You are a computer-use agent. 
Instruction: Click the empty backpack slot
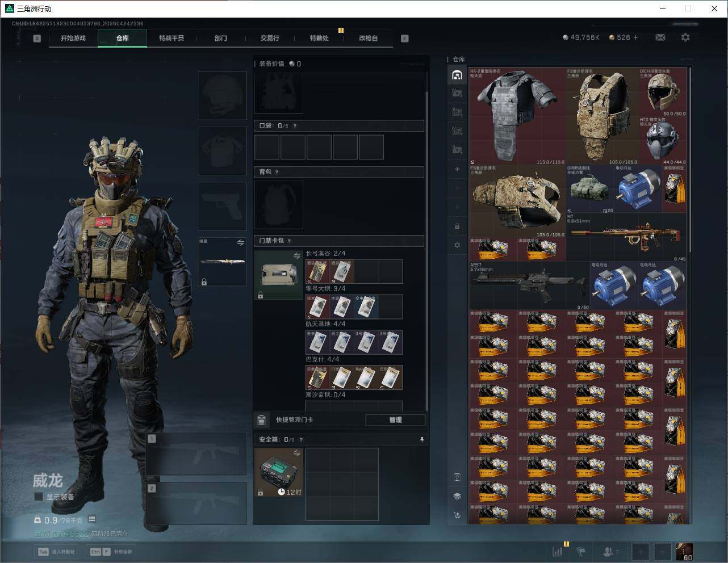pos(279,204)
